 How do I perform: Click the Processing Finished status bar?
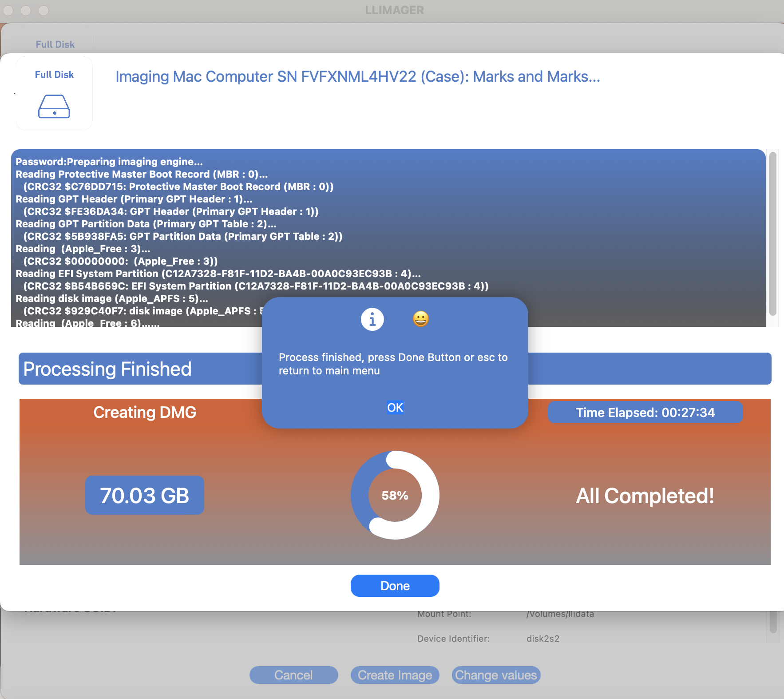click(395, 369)
